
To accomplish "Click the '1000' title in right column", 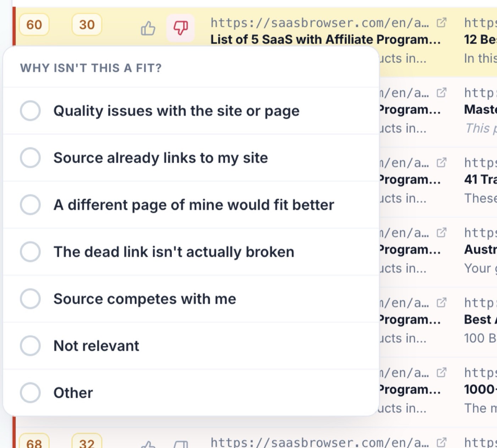I will (480, 389).
